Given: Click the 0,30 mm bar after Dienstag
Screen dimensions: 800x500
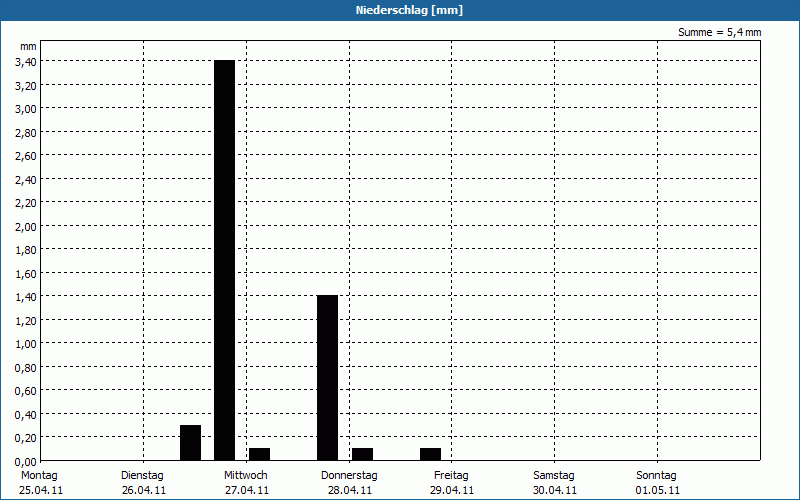Looking at the screenshot, I should pos(190,442).
